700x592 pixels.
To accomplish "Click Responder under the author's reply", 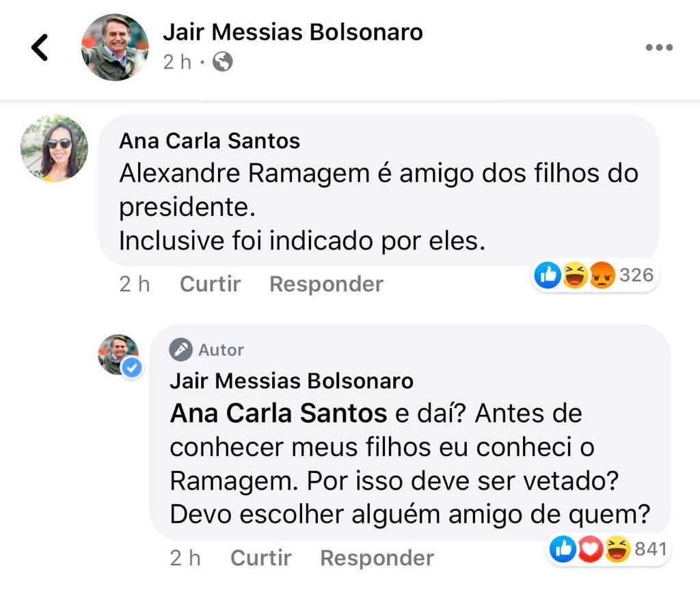I will pos(377,558).
